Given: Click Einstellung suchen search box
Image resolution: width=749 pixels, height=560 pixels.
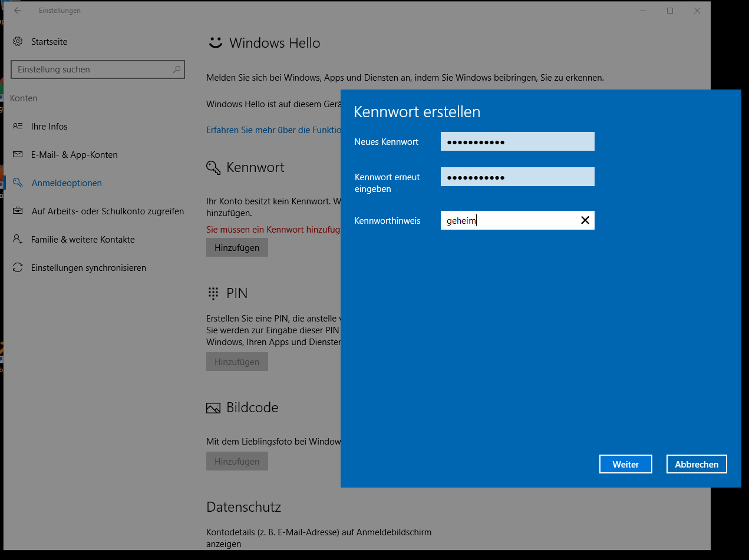Looking at the screenshot, I should 98,69.
